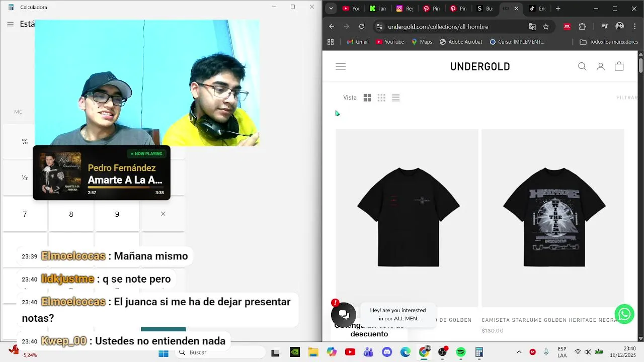Click the Undergold logo

coord(480,66)
